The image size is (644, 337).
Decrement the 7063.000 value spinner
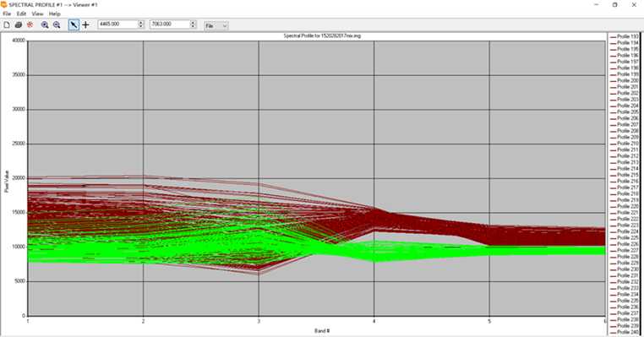click(193, 27)
